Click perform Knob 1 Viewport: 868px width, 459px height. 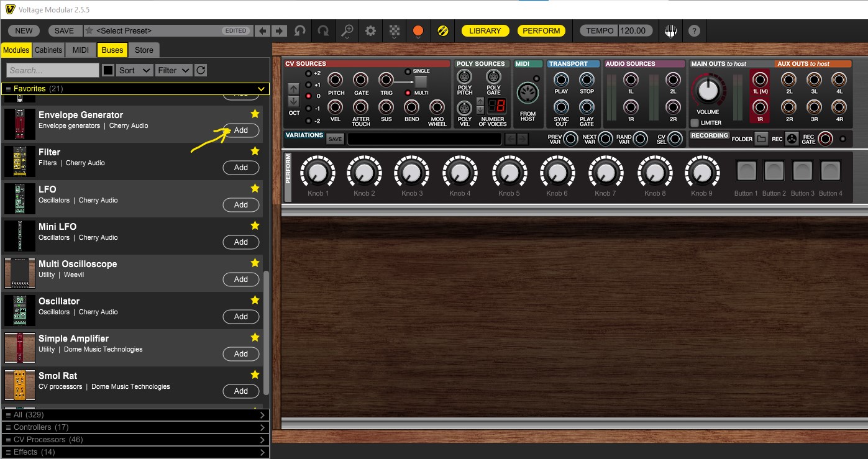click(318, 171)
